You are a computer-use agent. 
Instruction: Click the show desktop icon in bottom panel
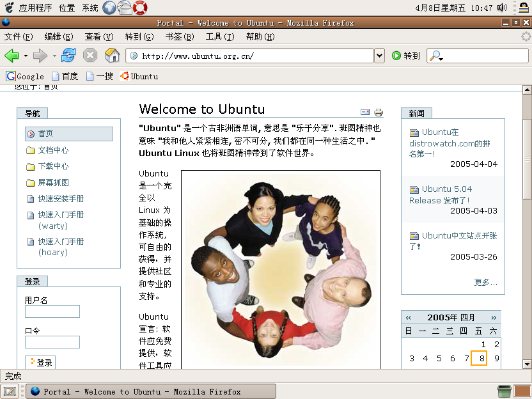tap(10, 391)
